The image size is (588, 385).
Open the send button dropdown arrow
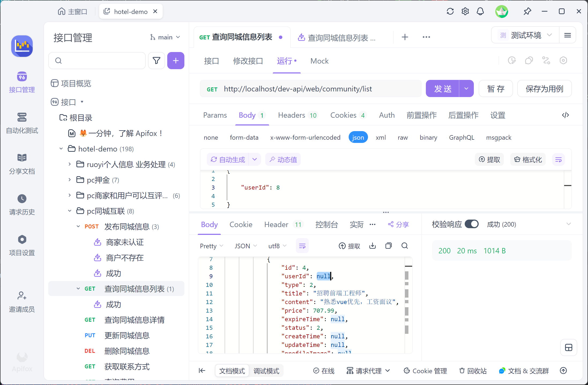pos(466,89)
